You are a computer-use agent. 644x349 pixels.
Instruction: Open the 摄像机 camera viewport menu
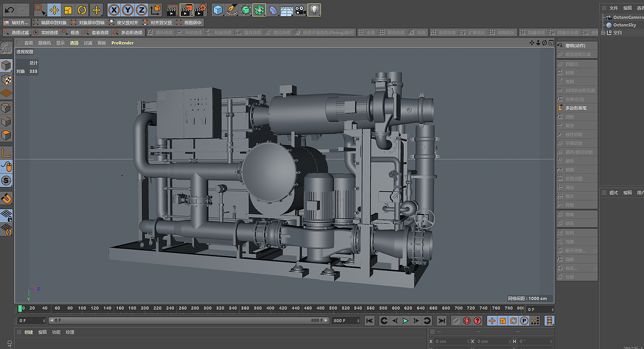[45, 43]
